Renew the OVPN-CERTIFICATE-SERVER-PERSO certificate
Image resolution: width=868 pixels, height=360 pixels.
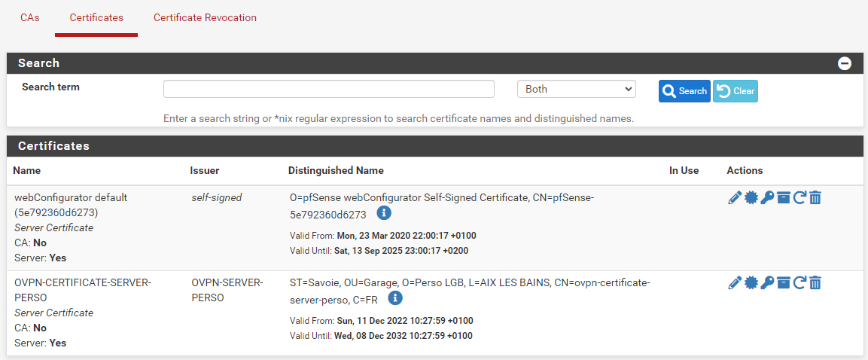tap(799, 283)
